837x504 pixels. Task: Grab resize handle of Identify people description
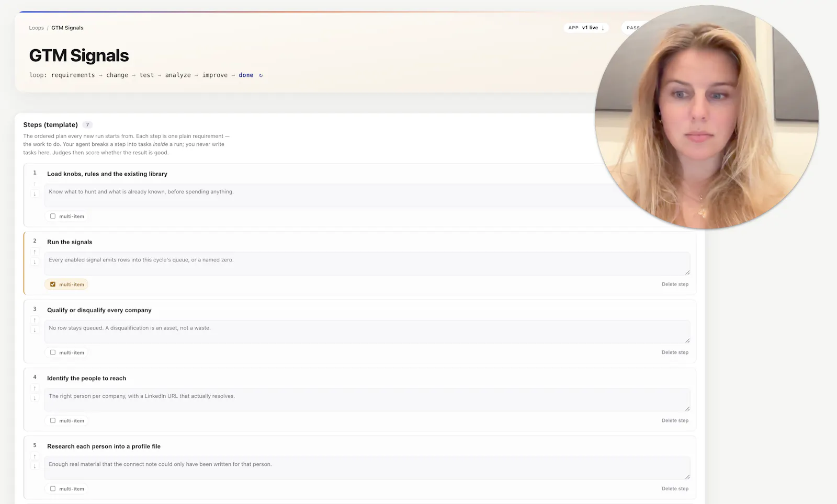pyautogui.click(x=687, y=408)
